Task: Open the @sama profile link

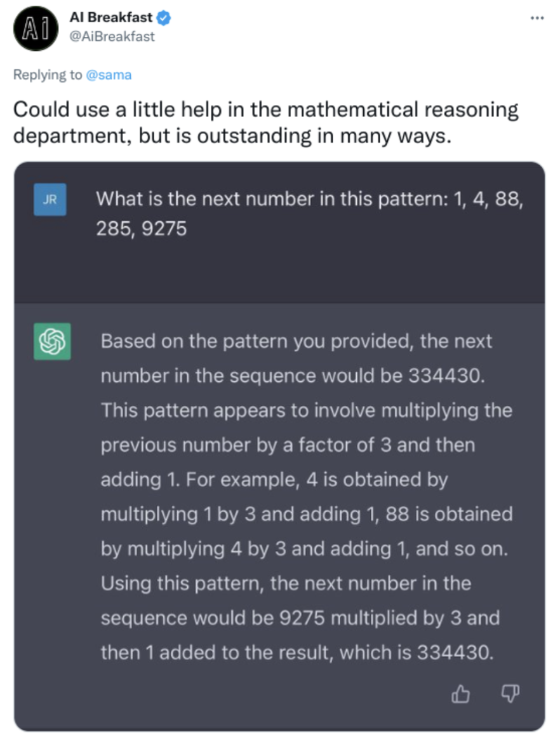Action: pos(108,75)
